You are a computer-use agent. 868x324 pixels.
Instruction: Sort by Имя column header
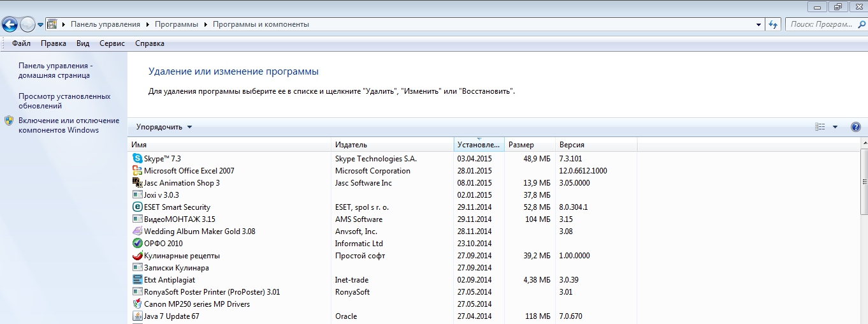pyautogui.click(x=230, y=145)
